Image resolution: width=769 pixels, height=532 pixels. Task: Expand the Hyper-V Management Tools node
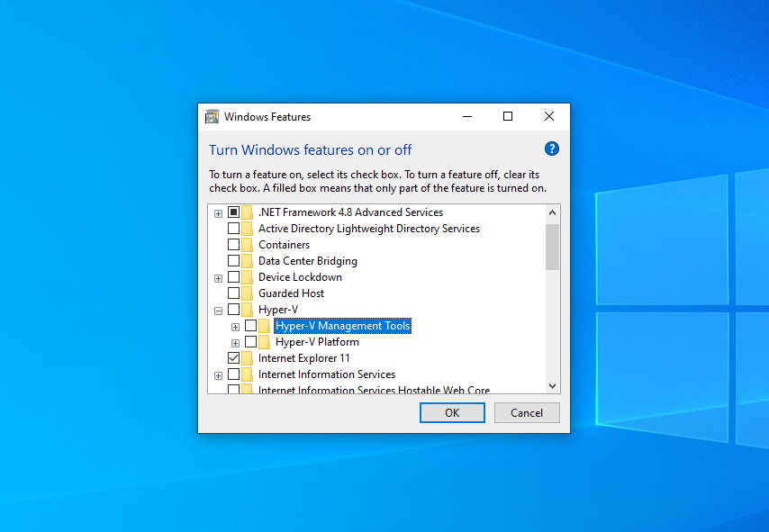[235, 327]
